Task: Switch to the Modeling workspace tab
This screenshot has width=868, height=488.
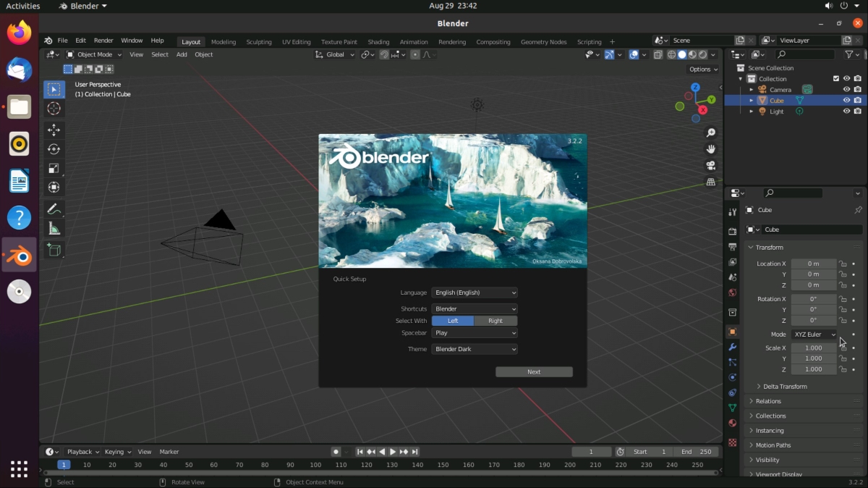Action: pyautogui.click(x=224, y=42)
